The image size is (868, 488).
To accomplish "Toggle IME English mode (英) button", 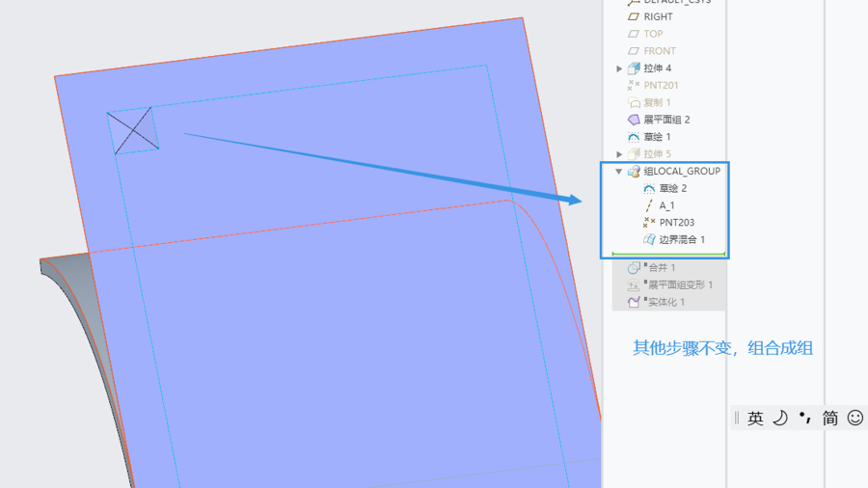I will point(755,418).
